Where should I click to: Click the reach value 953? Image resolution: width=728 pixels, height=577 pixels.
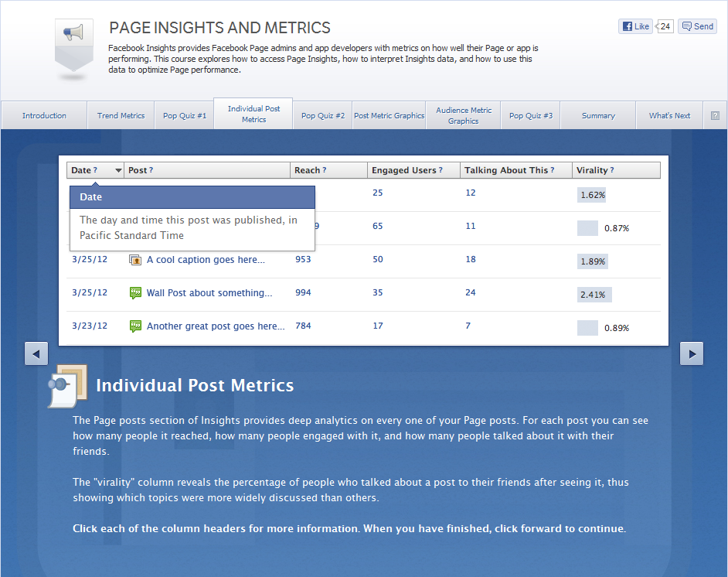click(x=303, y=259)
